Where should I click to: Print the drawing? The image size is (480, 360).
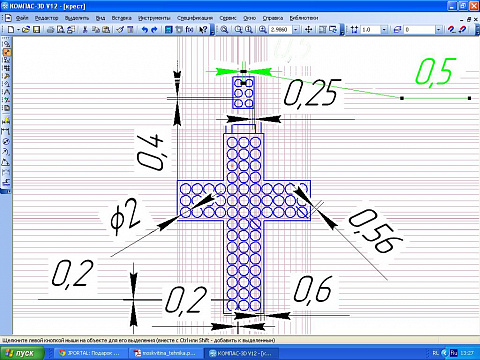pos(50,30)
